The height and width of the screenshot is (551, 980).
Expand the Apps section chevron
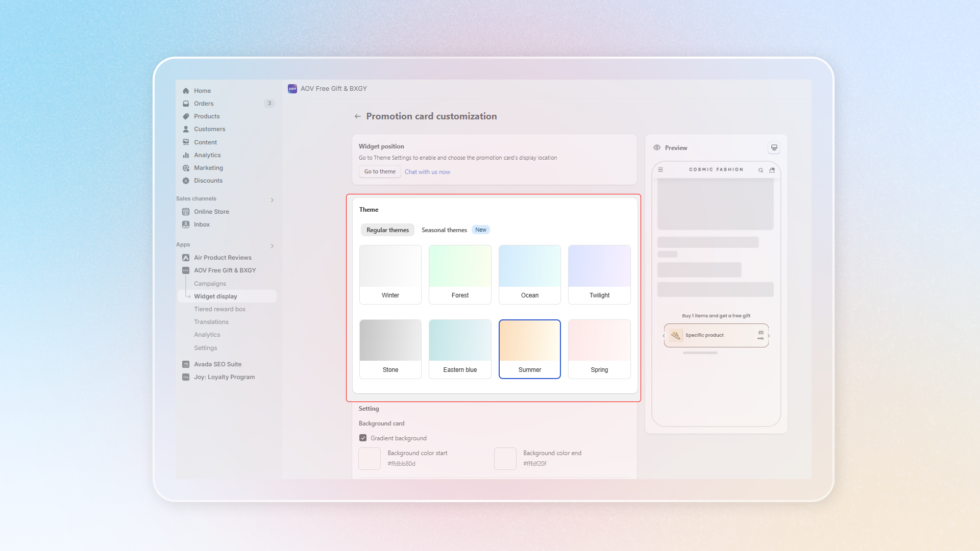[272, 246]
